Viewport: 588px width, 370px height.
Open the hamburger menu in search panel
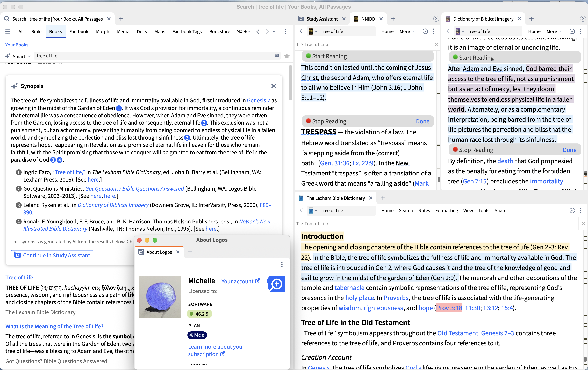click(x=8, y=31)
